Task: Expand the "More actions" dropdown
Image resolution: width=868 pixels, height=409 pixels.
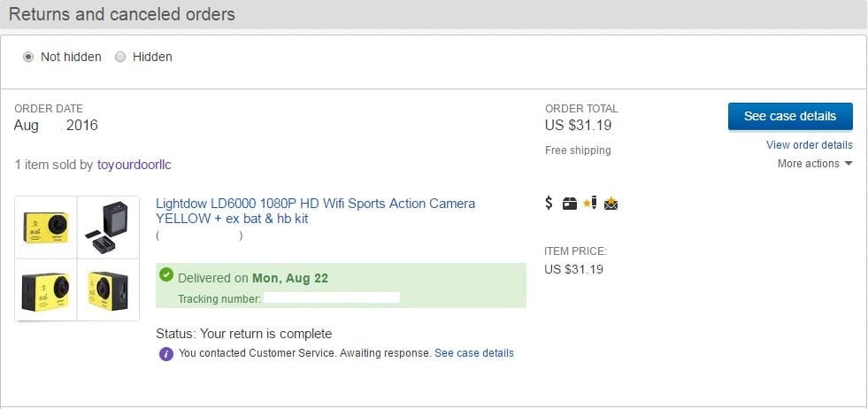Action: click(815, 164)
